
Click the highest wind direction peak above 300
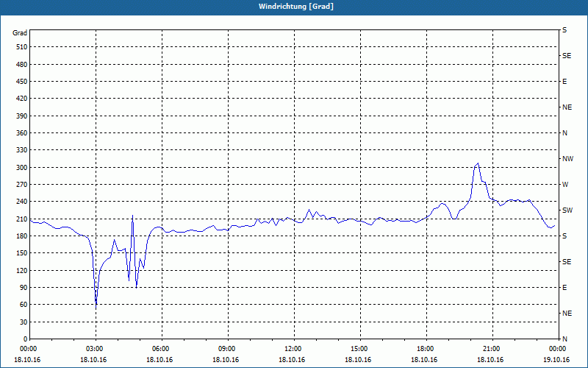(x=478, y=163)
